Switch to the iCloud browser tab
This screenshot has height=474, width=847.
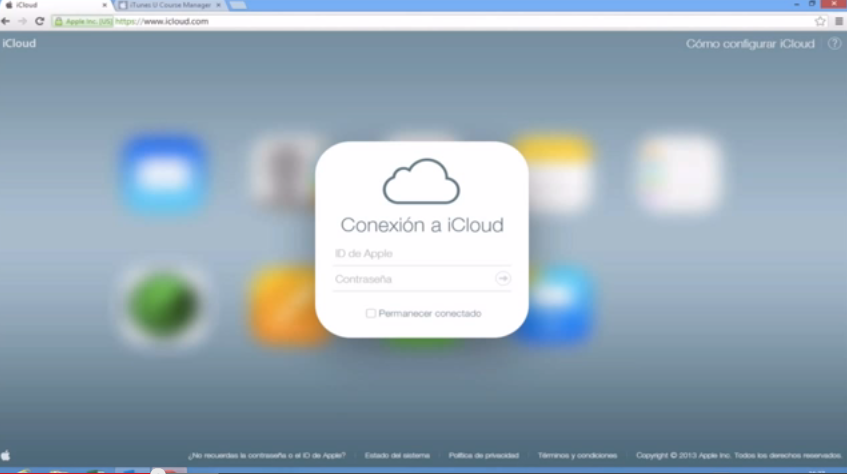click(55, 5)
